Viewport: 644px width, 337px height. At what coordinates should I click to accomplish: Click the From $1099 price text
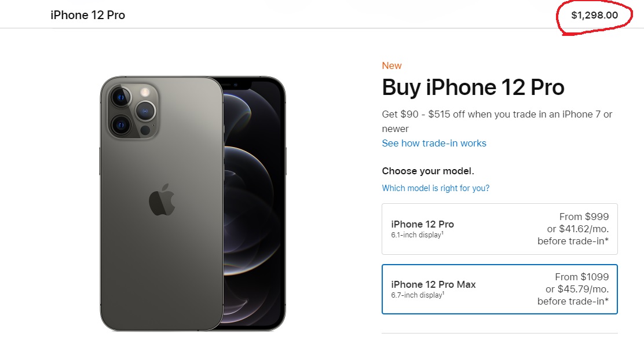[582, 277]
